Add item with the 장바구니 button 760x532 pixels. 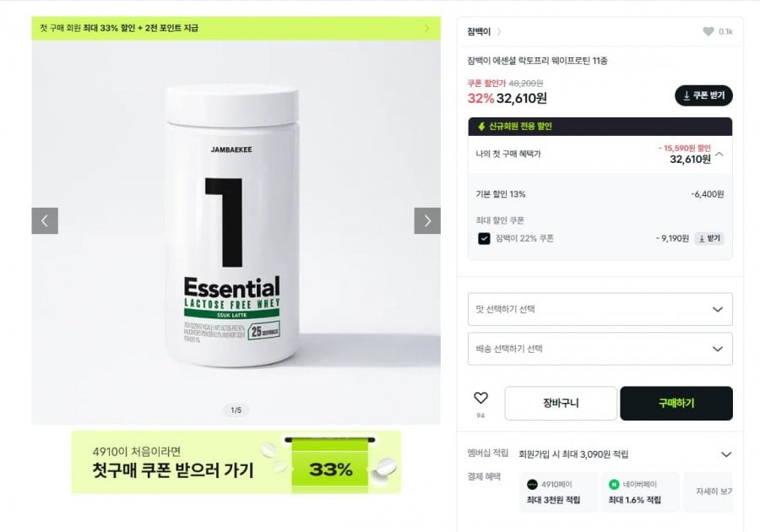(x=561, y=403)
